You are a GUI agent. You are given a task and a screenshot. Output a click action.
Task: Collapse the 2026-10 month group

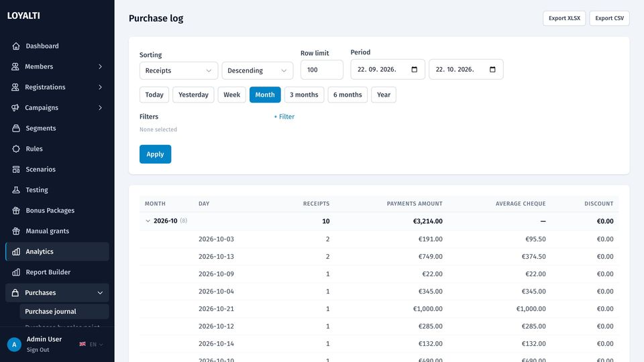pos(148,221)
